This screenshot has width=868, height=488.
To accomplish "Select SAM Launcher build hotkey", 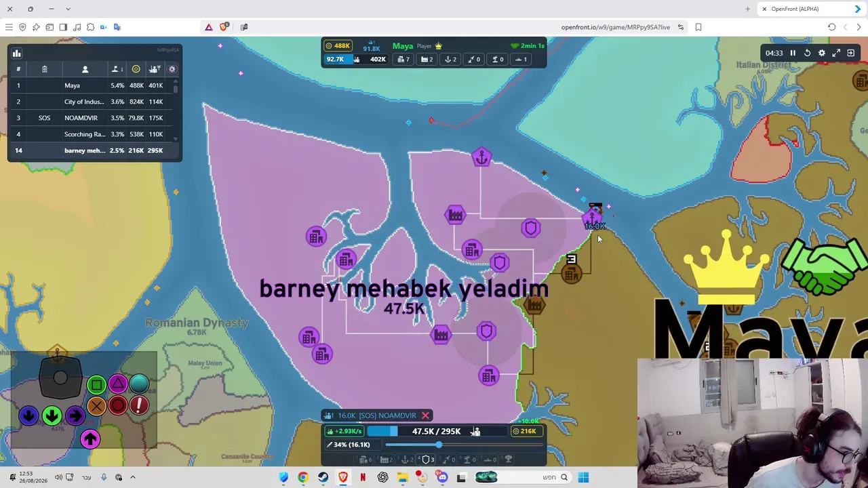I will coord(469,460).
